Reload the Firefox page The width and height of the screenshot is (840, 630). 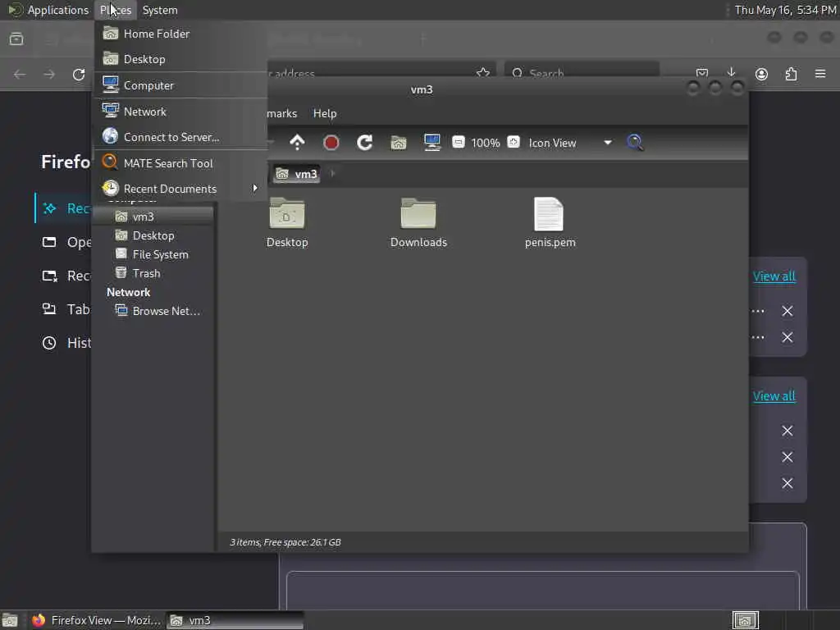point(79,74)
